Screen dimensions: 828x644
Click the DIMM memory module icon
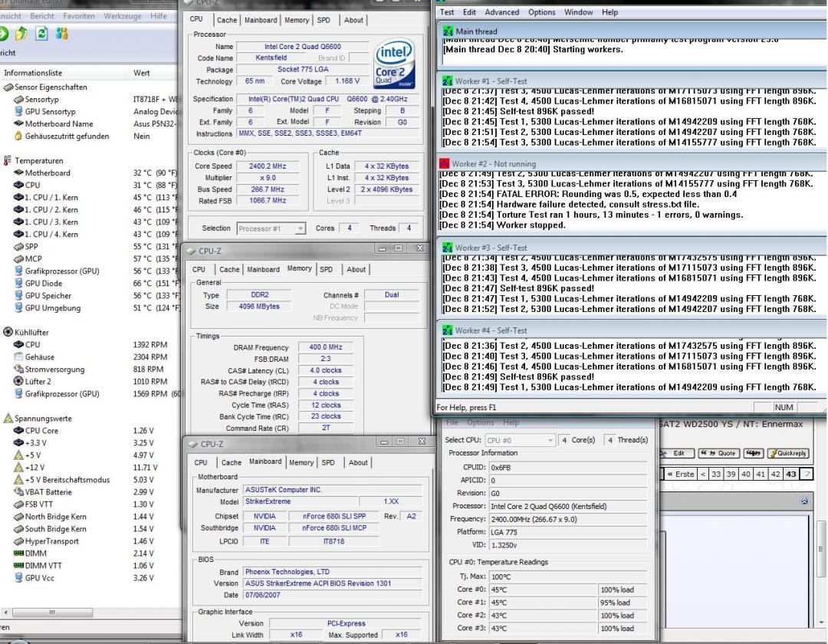[x=18, y=554]
